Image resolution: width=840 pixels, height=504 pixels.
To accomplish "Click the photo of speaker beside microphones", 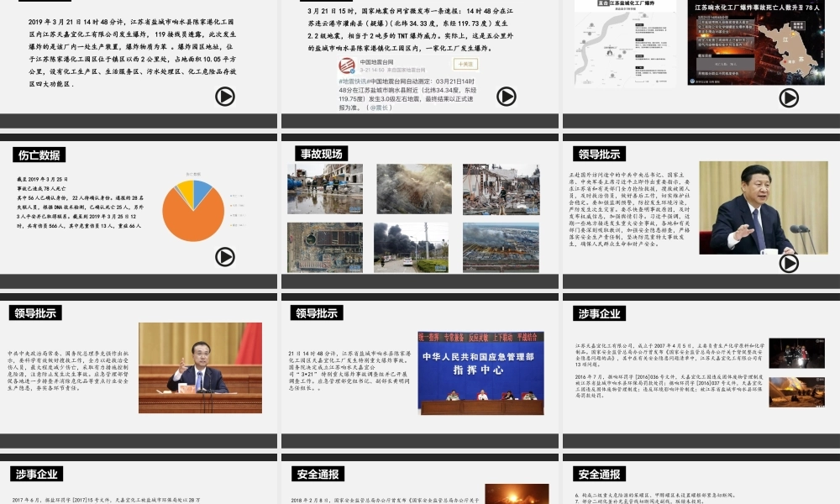I will pos(764,207).
